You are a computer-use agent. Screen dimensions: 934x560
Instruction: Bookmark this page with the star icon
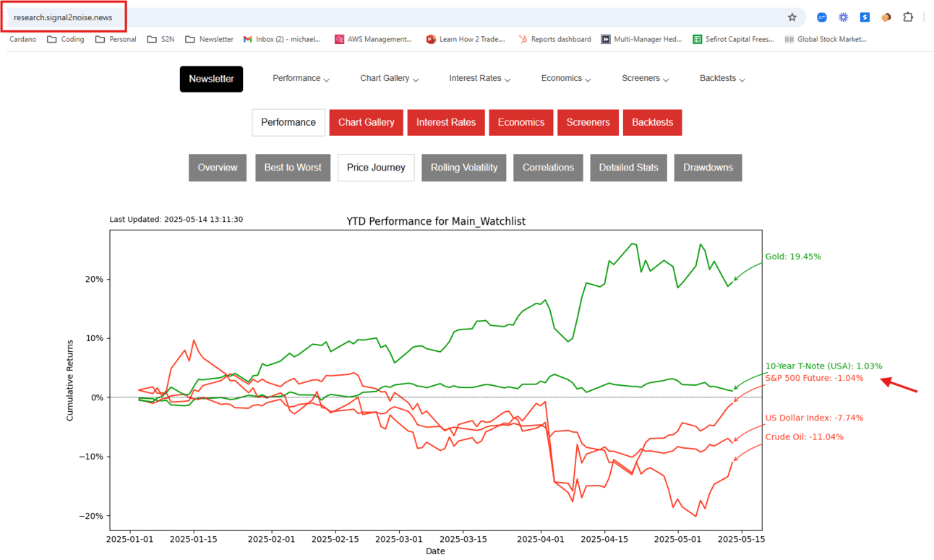(x=792, y=17)
